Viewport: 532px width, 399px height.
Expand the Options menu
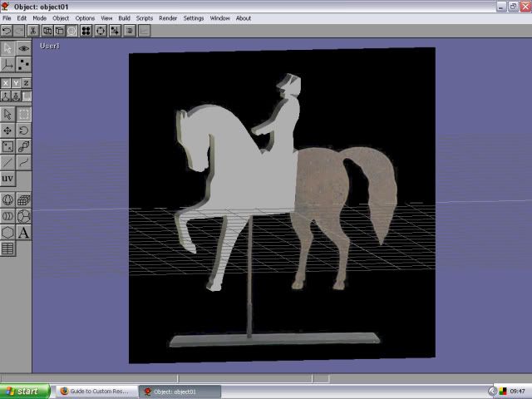pos(85,18)
